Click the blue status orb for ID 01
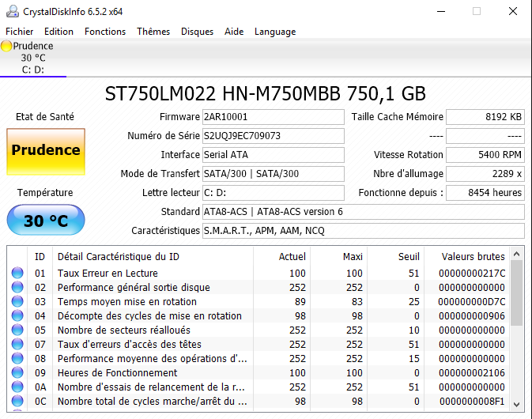The image size is (532, 419). coord(17,273)
